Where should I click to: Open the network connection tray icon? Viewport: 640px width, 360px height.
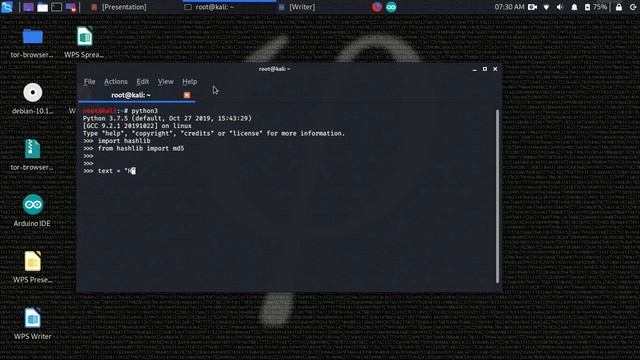(x=546, y=7)
